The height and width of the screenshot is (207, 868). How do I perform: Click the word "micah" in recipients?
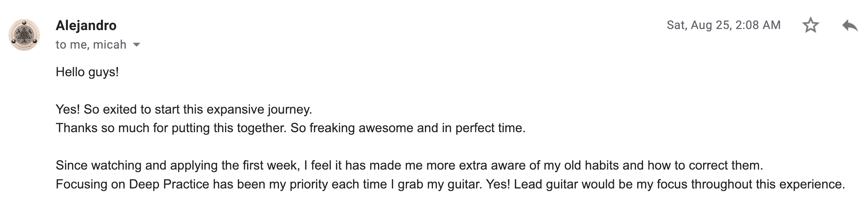(110, 45)
